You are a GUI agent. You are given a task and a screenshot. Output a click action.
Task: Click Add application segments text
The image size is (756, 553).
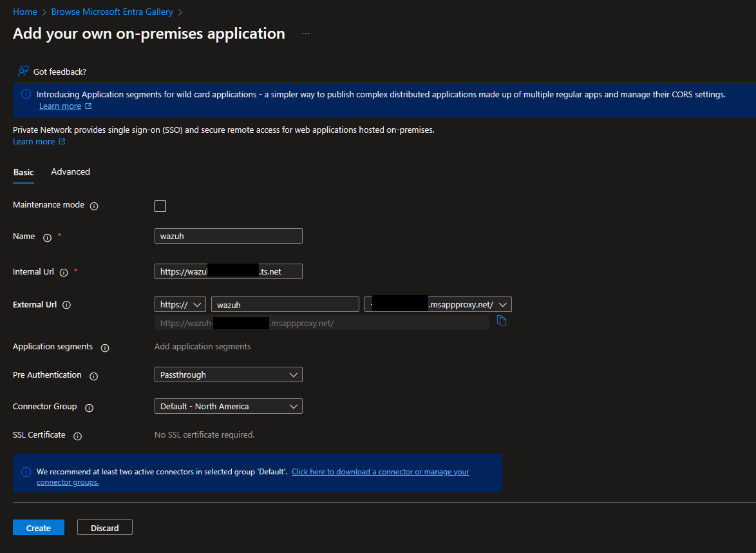pyautogui.click(x=202, y=347)
